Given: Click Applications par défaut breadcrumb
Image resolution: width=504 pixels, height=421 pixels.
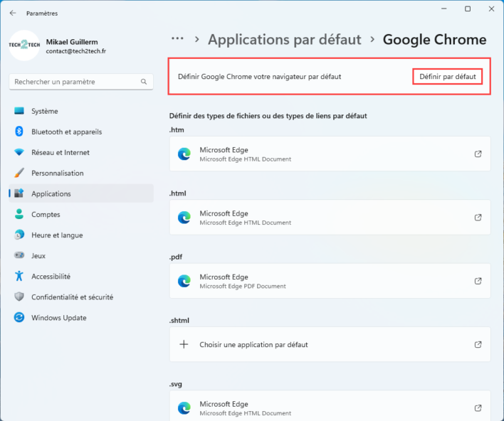Looking at the screenshot, I should [284, 40].
